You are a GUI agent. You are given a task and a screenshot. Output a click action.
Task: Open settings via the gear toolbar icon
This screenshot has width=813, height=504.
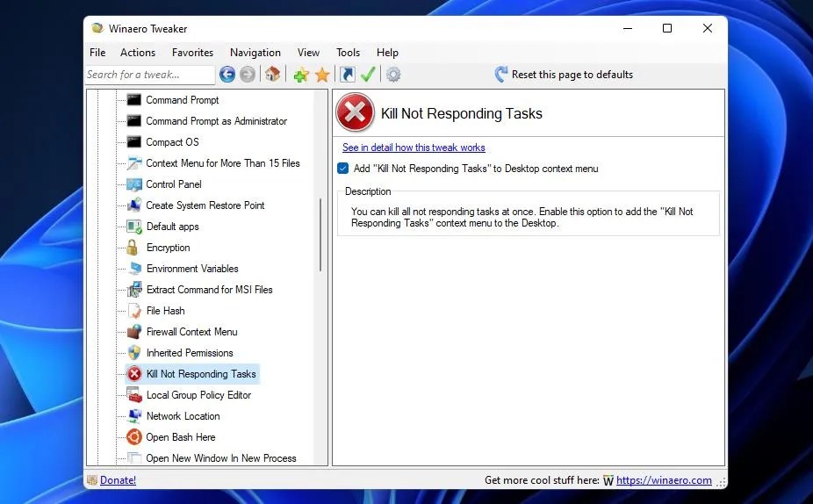[393, 75]
